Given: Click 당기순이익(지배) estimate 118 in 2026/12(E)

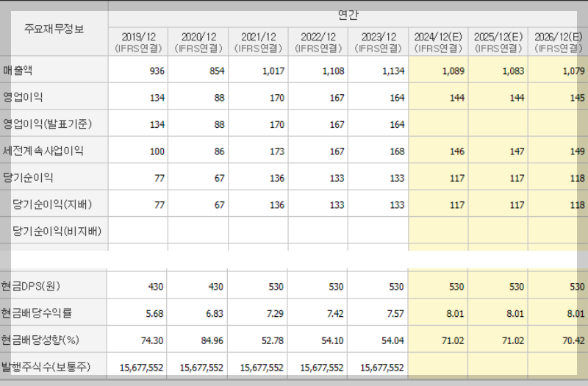Looking at the screenshot, I should coord(577,205).
